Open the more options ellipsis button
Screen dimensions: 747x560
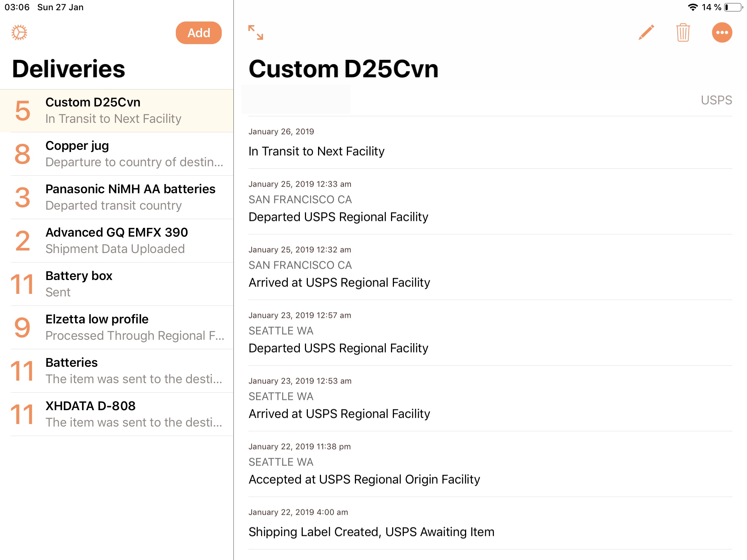coord(721,32)
